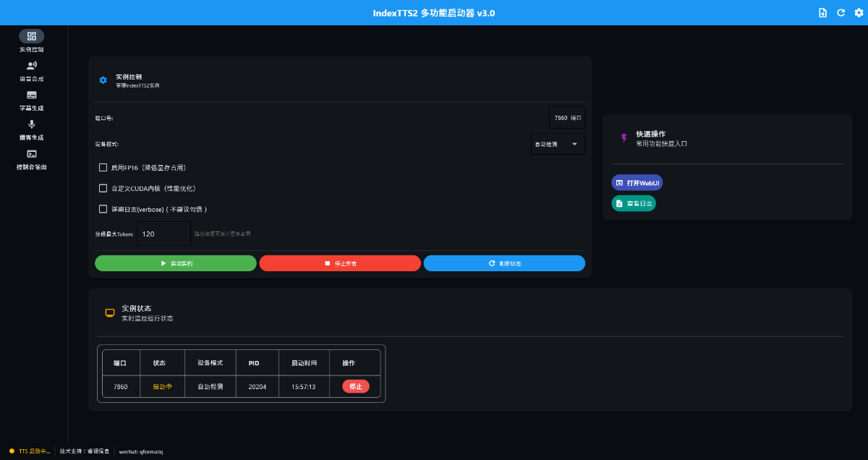Check the 自定义CUDA内核 option

(x=103, y=188)
